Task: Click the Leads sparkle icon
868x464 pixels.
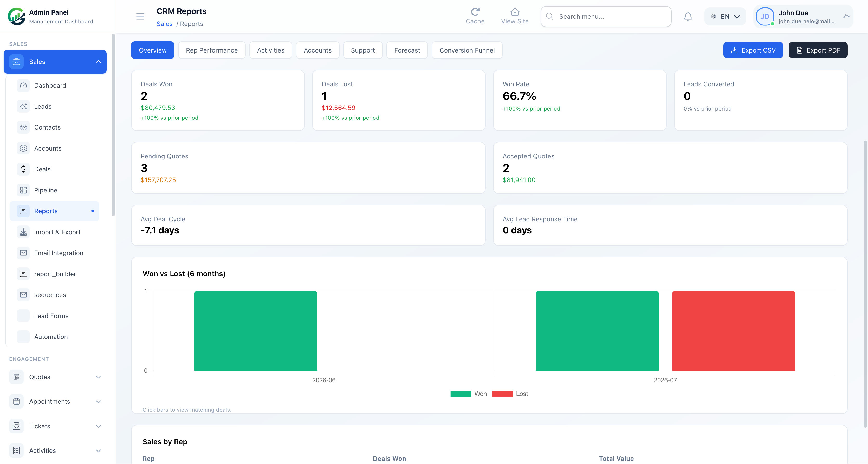Action: [23, 106]
